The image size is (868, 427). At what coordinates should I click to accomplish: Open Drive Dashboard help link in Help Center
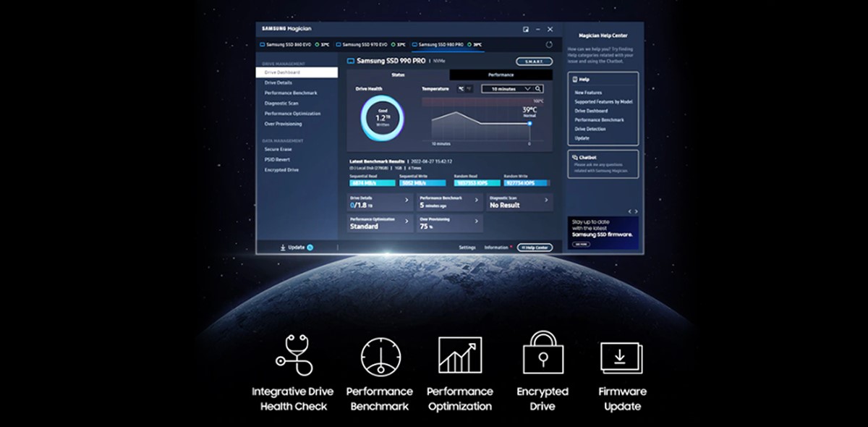[591, 111]
